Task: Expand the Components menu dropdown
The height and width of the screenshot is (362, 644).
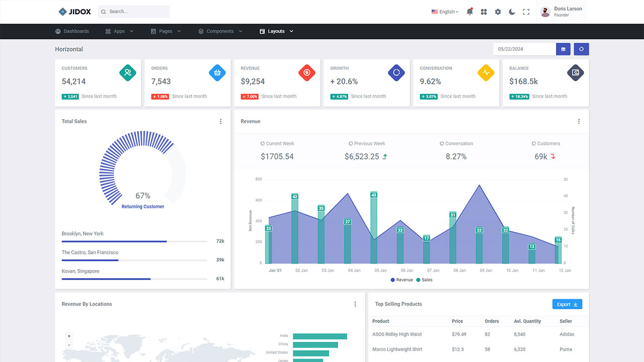Action: tap(220, 31)
